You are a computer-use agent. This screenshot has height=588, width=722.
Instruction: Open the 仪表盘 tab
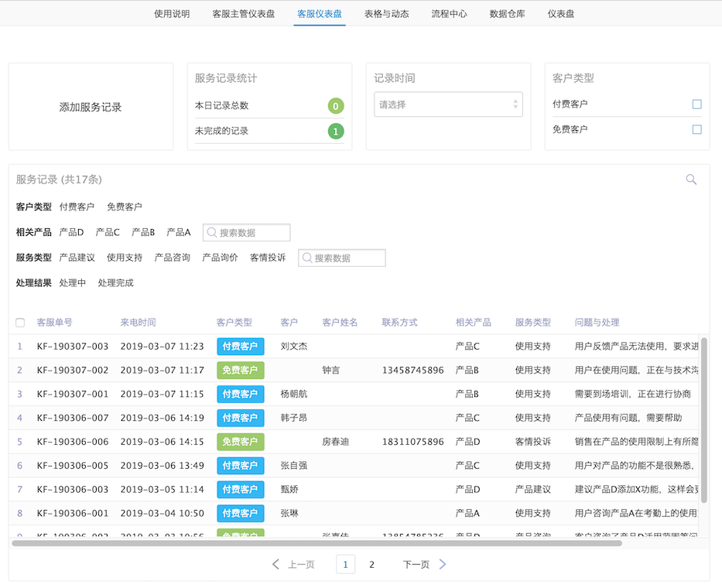click(x=560, y=14)
